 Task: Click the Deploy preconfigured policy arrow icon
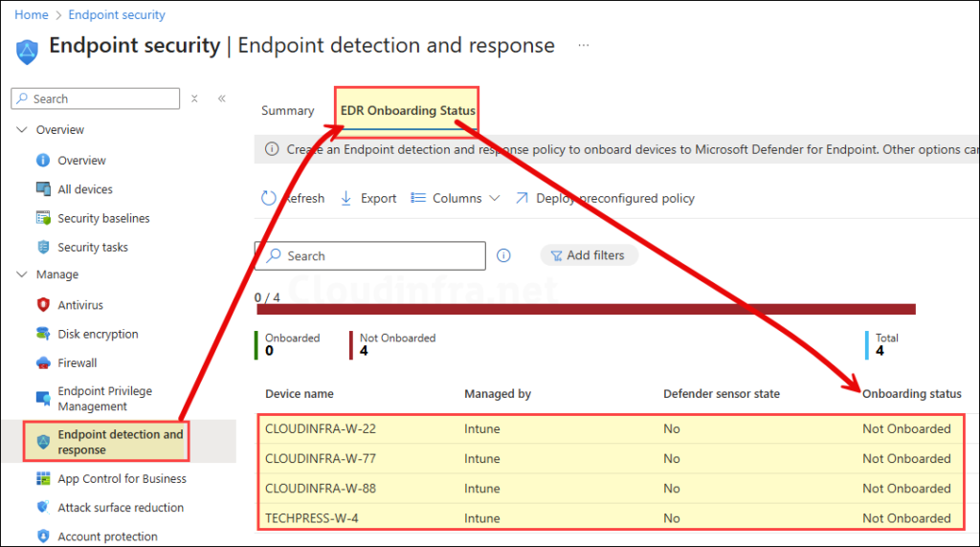coord(522,198)
